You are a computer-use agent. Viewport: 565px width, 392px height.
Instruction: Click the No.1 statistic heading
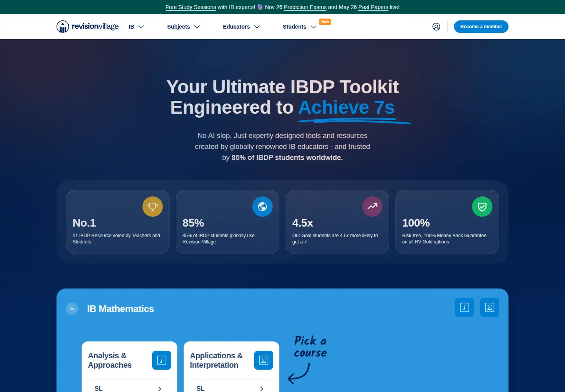tap(84, 223)
